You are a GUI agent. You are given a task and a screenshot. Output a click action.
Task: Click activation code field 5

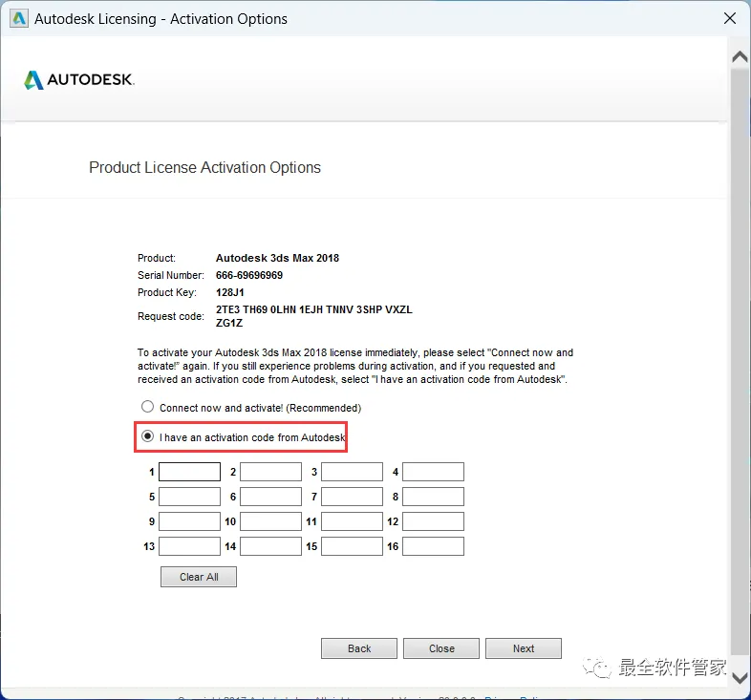click(190, 497)
